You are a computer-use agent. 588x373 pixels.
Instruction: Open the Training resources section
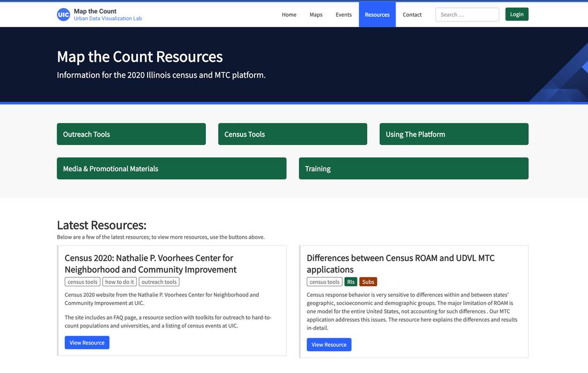pyautogui.click(x=414, y=168)
